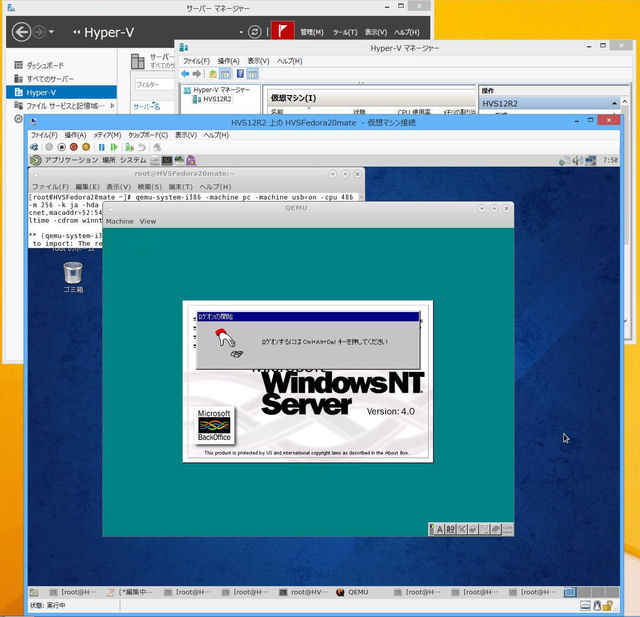Open the Trash (ゴミ箱) icon on Fedora desktop
640x617 pixels.
[73, 277]
